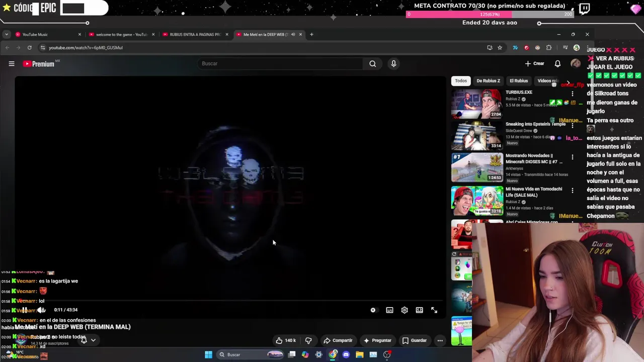Enter fullscreen in the video player

click(434, 310)
